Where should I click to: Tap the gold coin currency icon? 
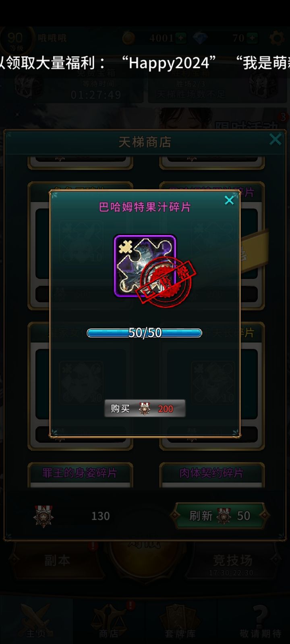pyautogui.click(x=129, y=38)
